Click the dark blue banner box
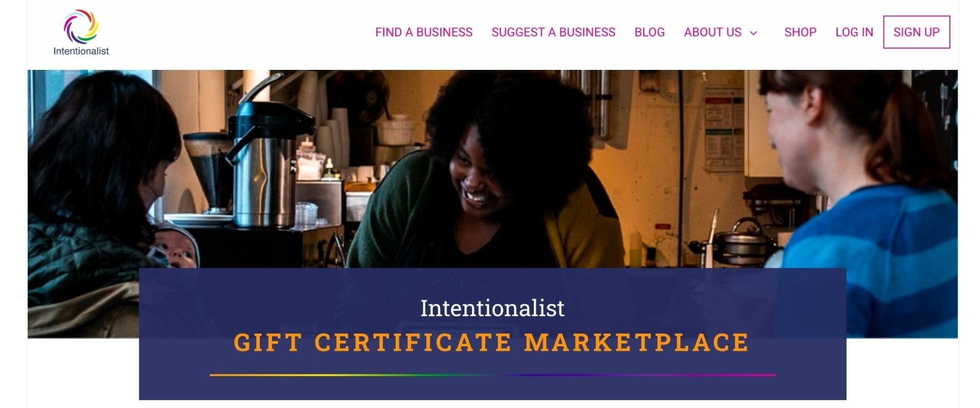The width and height of the screenshot is (980, 408). [x=493, y=334]
